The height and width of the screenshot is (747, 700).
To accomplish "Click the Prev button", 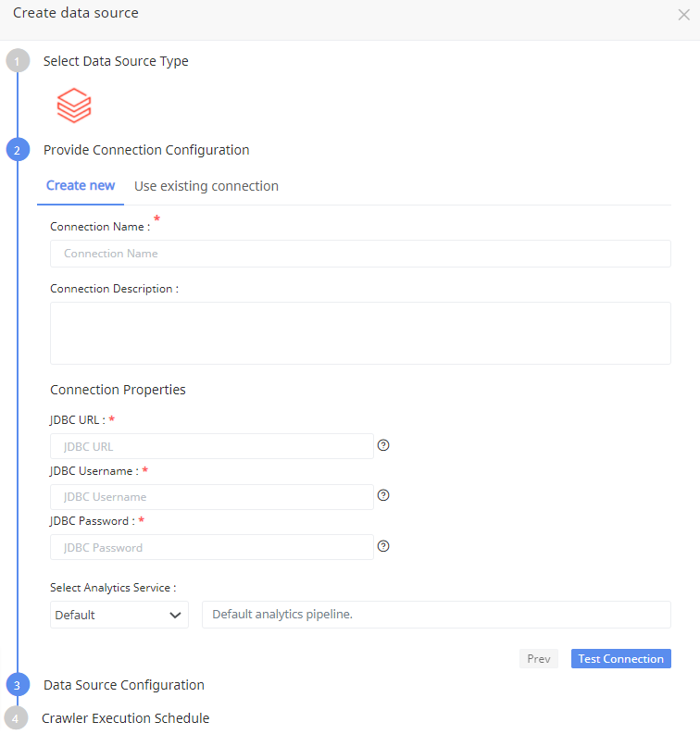I will (x=538, y=658).
